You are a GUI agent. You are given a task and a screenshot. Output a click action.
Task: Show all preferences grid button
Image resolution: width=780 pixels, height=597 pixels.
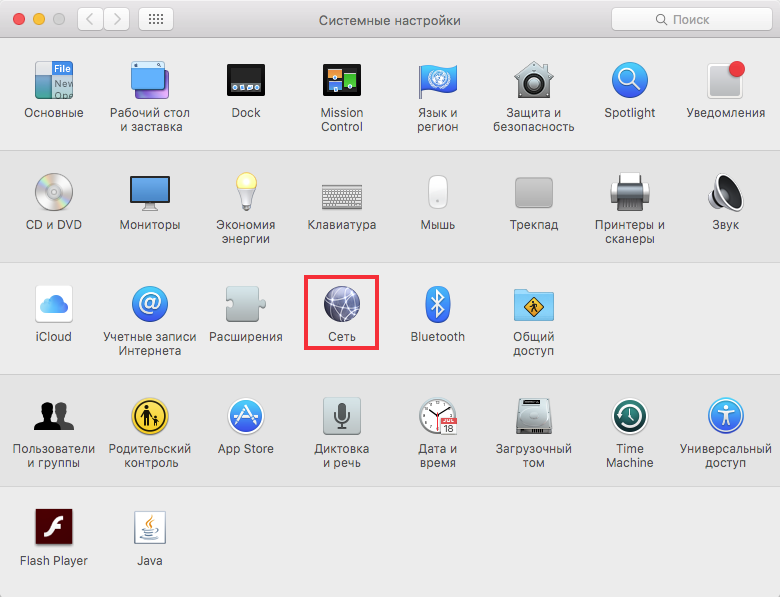tap(156, 19)
